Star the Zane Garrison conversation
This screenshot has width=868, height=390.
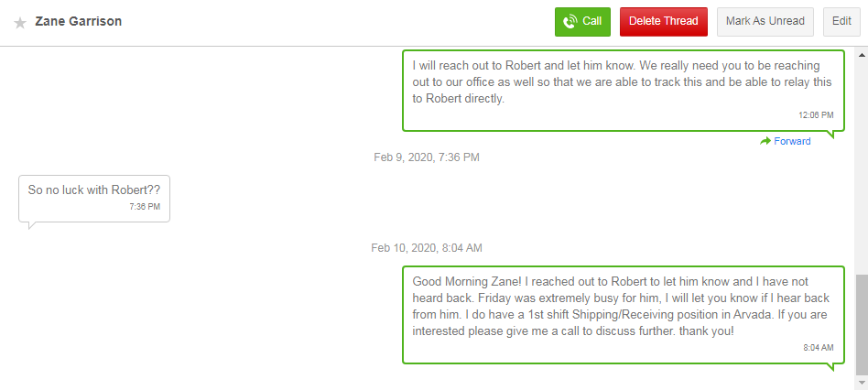point(20,22)
